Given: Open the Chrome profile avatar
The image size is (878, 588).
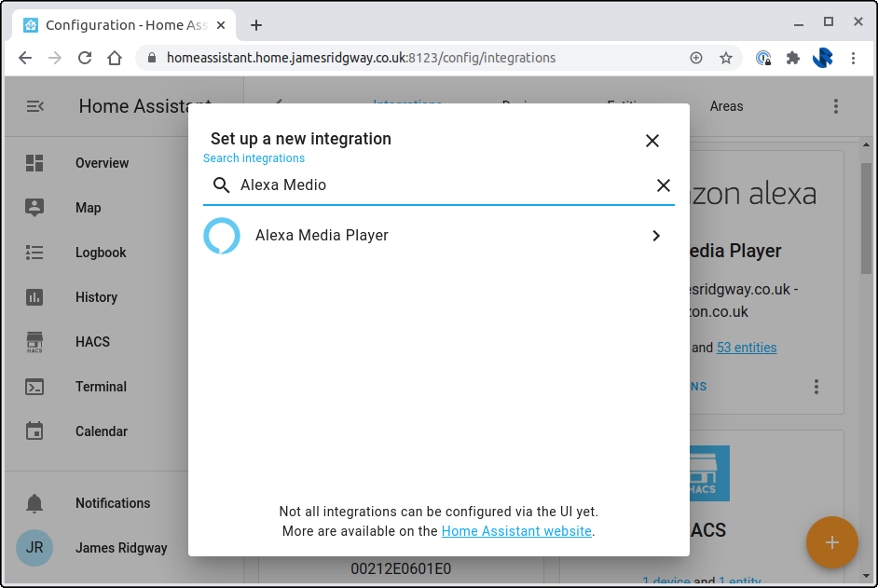Looking at the screenshot, I should click(823, 58).
